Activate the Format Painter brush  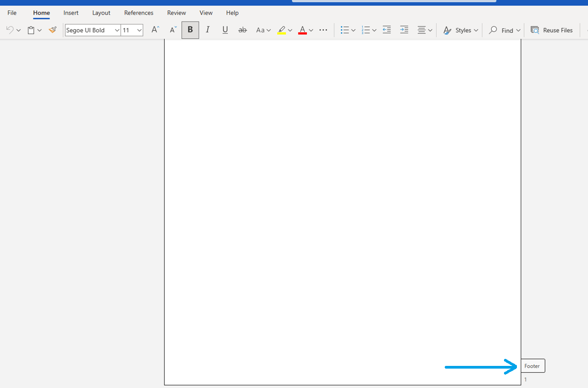(53, 30)
